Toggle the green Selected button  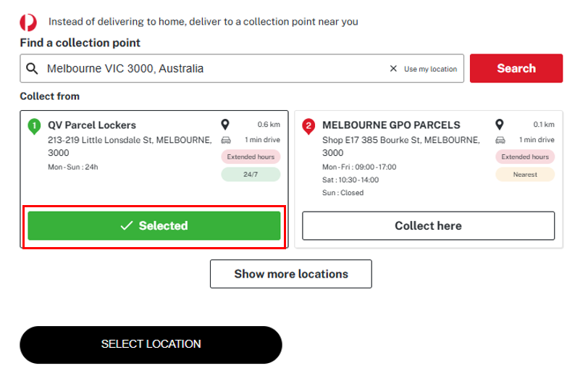154,226
